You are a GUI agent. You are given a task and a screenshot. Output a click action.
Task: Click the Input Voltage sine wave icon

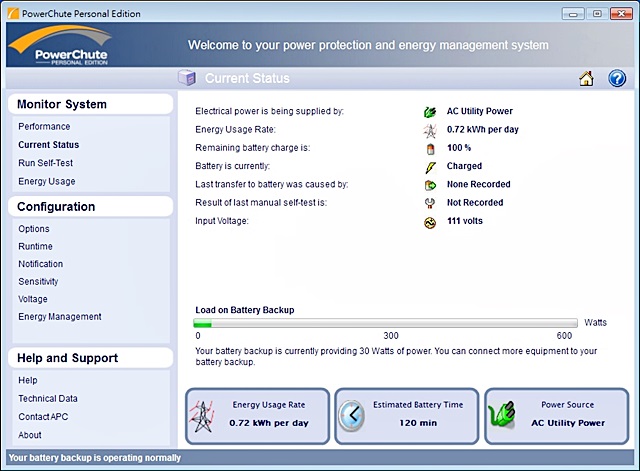(x=430, y=222)
